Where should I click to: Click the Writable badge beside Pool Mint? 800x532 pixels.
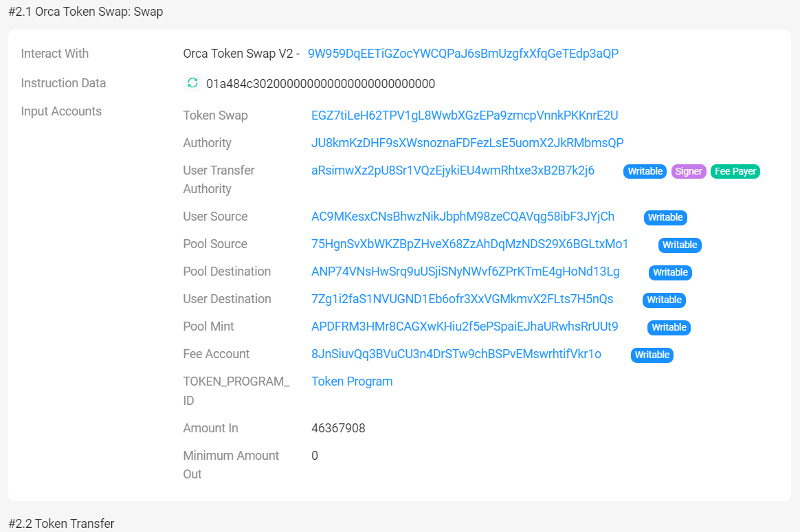[x=669, y=327]
